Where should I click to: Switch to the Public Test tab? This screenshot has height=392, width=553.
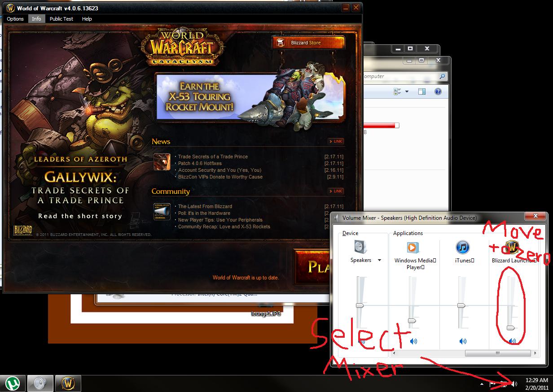(61, 19)
